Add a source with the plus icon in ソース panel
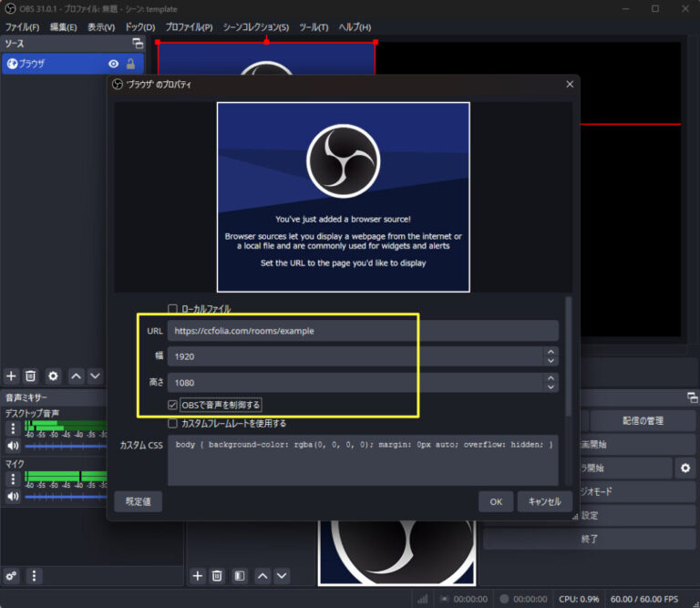Image resolution: width=700 pixels, height=608 pixels. pos(11,376)
